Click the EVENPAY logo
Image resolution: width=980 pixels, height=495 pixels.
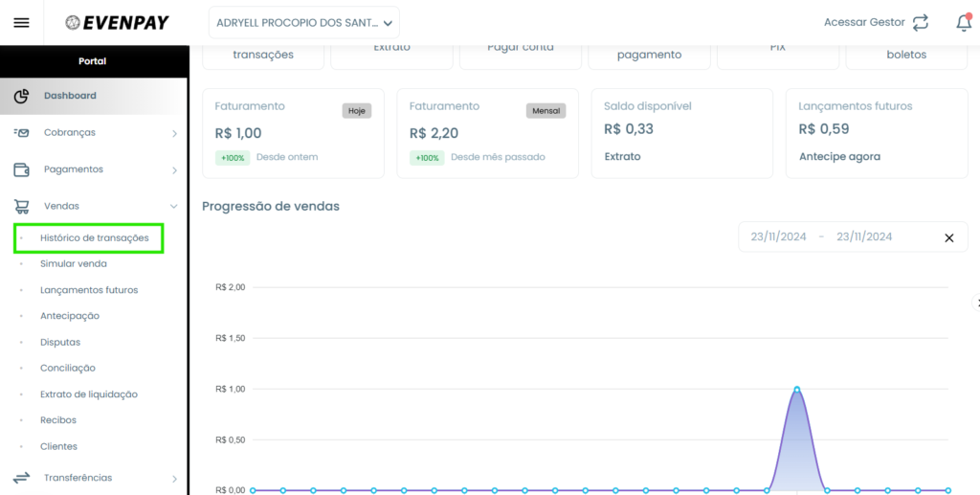click(x=117, y=23)
